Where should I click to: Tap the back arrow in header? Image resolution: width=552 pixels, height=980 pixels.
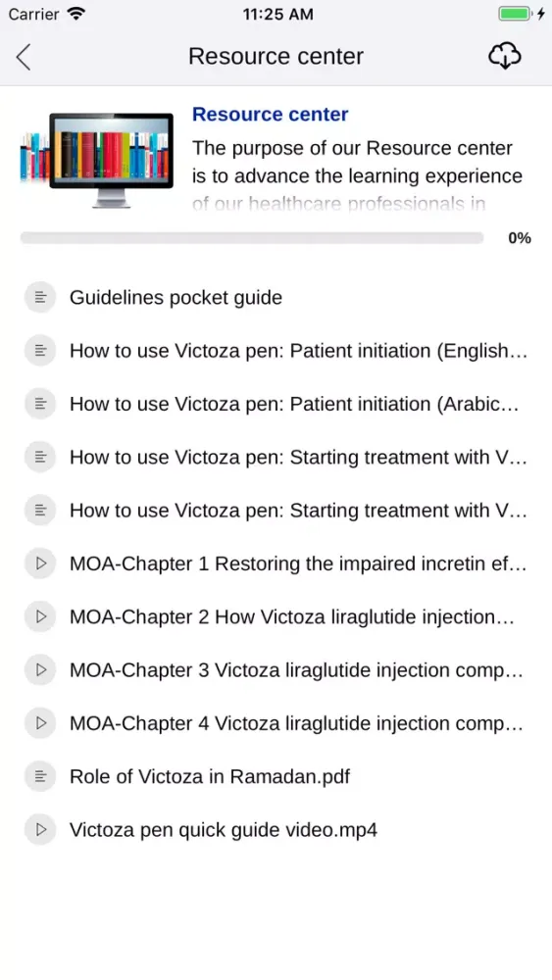coord(24,57)
